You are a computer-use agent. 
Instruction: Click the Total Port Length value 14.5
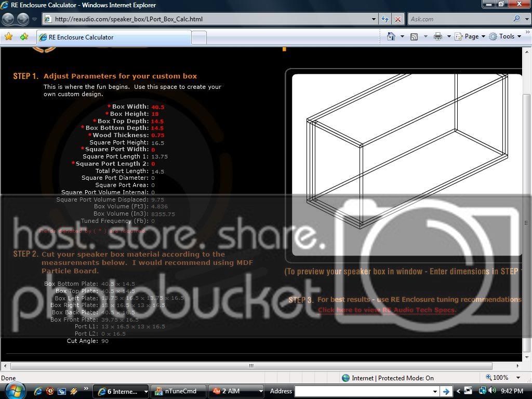(158, 171)
